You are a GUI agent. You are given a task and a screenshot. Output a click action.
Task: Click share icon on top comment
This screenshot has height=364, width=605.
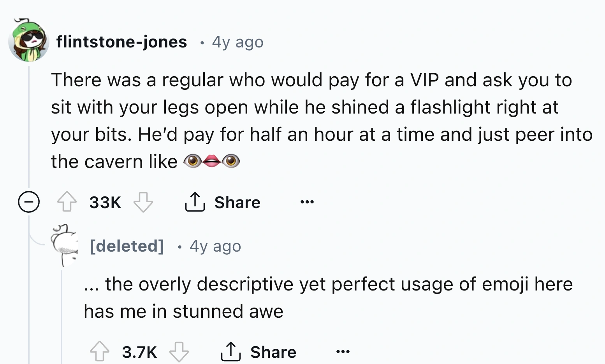(x=195, y=202)
